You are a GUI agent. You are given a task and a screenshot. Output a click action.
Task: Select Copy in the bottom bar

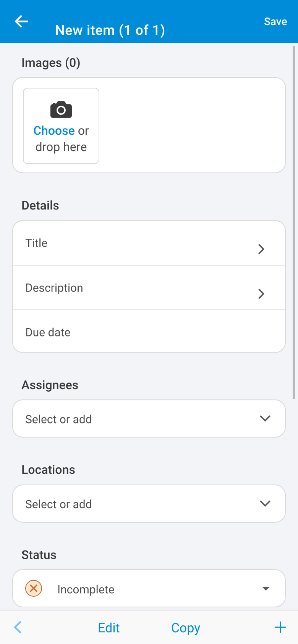click(x=186, y=628)
